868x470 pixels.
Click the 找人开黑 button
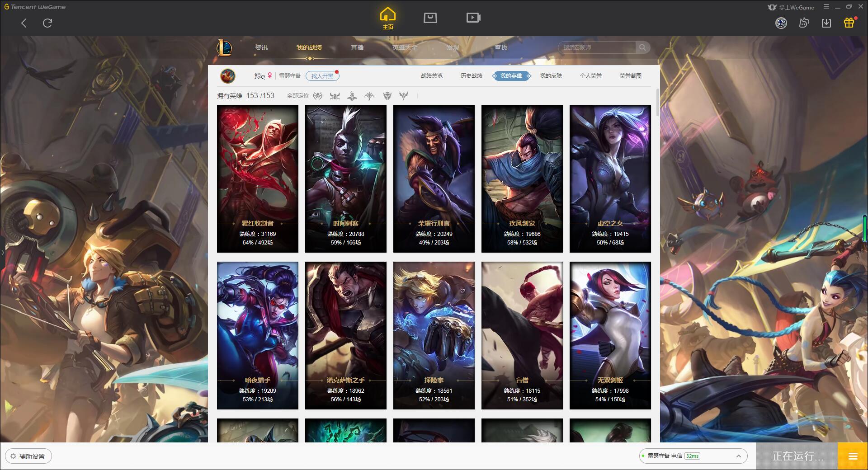coord(322,76)
